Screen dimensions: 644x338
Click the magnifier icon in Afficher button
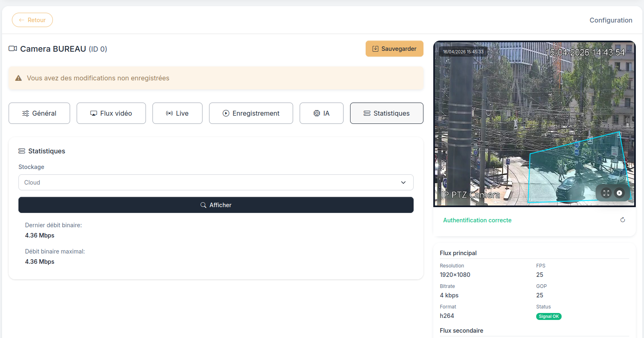coord(203,205)
